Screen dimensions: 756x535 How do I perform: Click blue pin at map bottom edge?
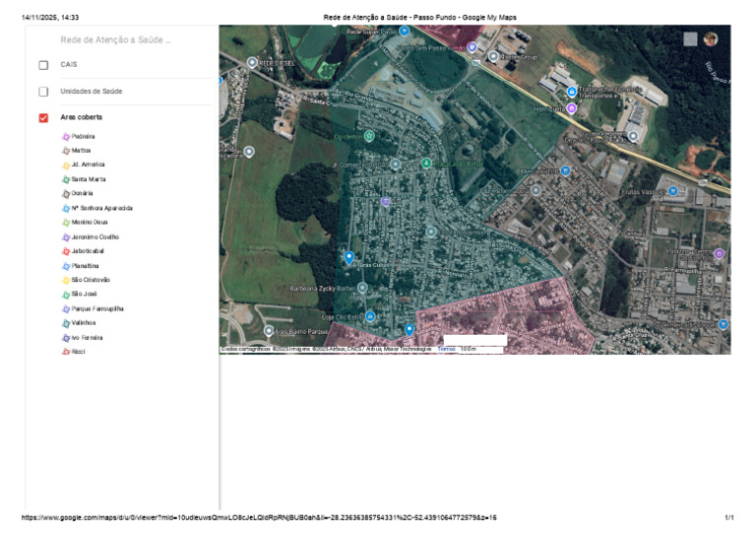click(409, 330)
